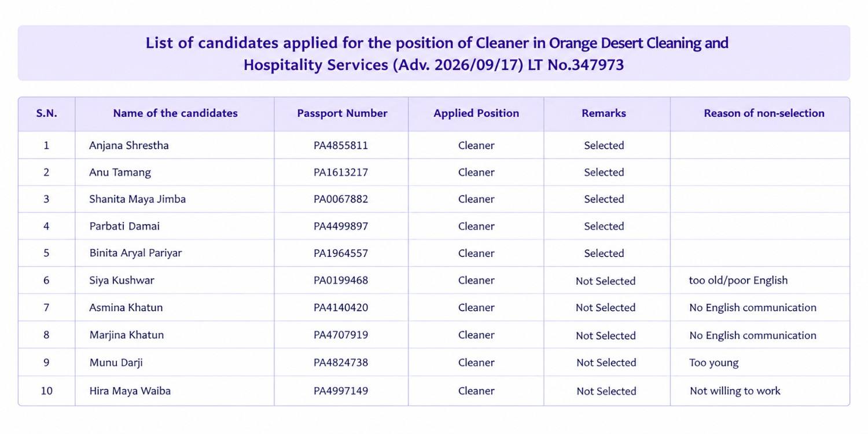Click the list title heading banner
This screenshot has width=868, height=434.
point(434,53)
